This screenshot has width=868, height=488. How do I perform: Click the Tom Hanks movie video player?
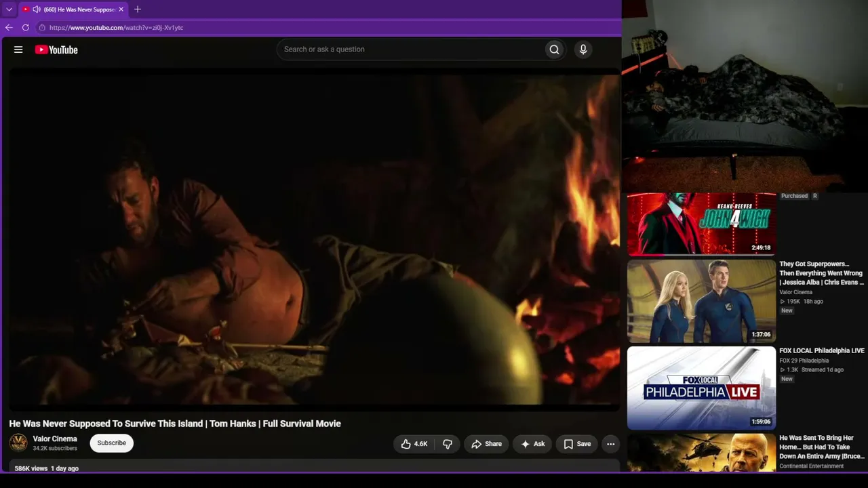tap(314, 239)
